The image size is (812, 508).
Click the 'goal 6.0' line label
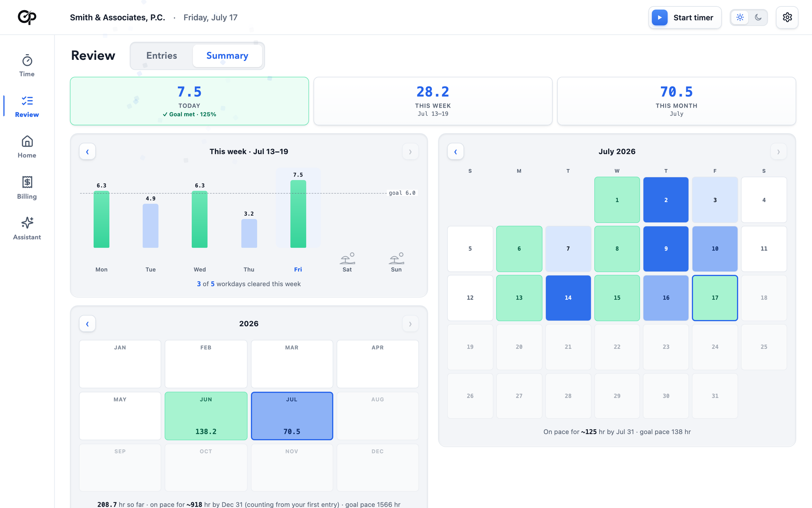point(402,193)
